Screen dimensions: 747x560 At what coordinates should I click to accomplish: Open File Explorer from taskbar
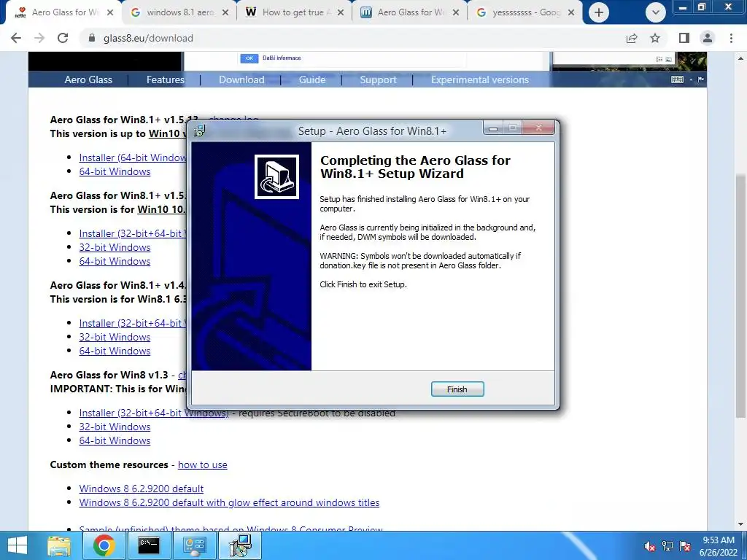coord(59,545)
